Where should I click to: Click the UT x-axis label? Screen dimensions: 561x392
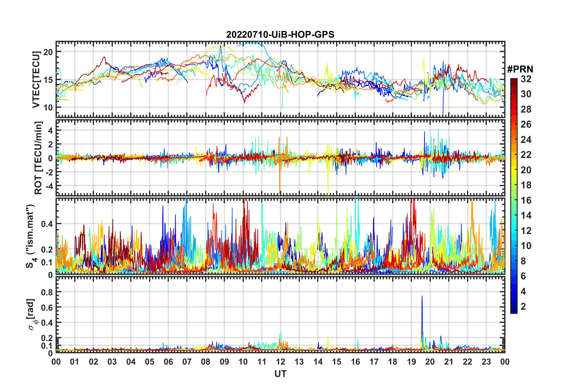(x=280, y=374)
